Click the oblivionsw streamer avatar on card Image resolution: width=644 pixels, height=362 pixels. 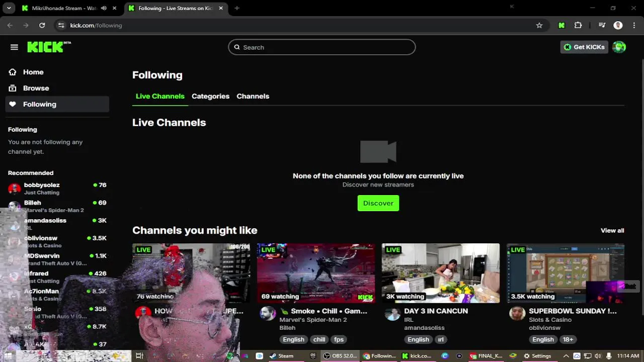[x=517, y=314]
